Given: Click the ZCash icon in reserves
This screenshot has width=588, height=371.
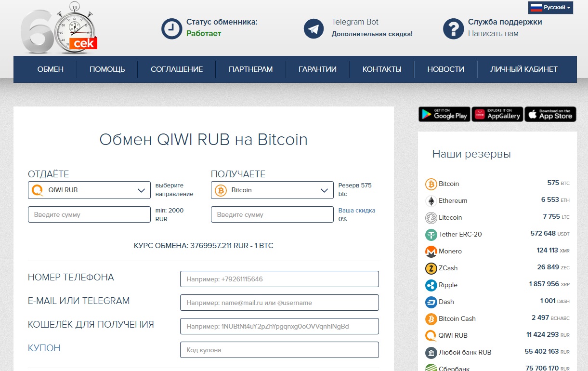Looking at the screenshot, I should pyautogui.click(x=431, y=268).
